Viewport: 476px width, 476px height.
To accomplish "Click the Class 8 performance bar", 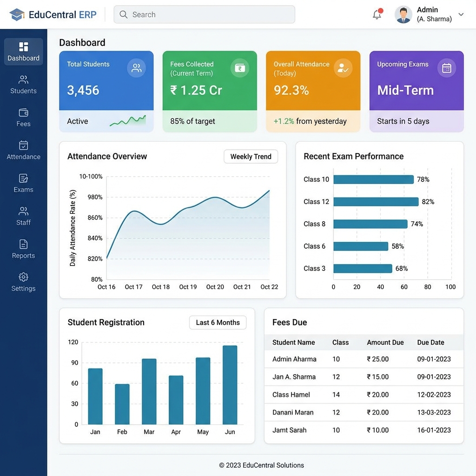I will (370, 224).
